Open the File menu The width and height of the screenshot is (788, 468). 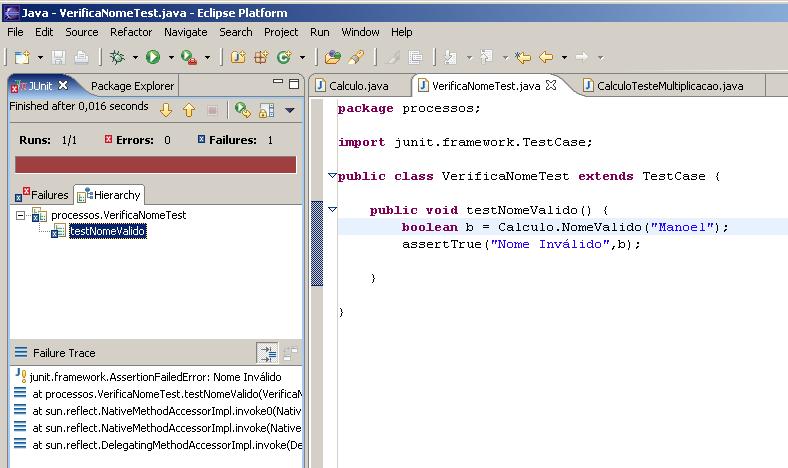pyautogui.click(x=15, y=32)
